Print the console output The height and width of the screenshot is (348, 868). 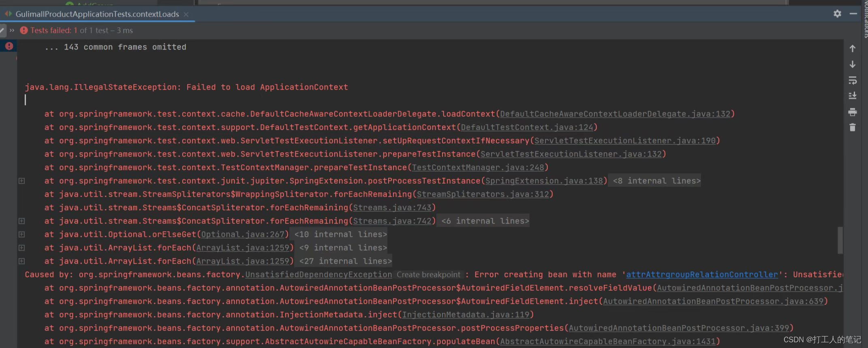[853, 112]
